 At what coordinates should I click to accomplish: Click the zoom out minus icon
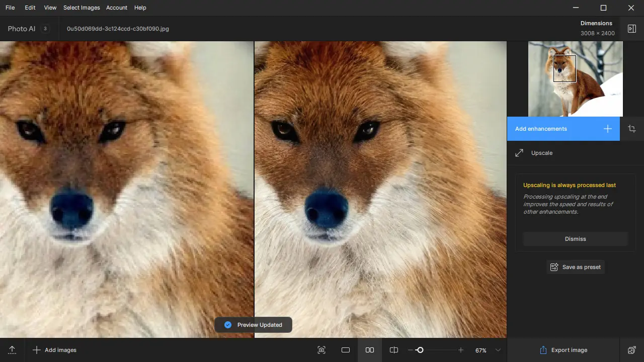click(411, 350)
